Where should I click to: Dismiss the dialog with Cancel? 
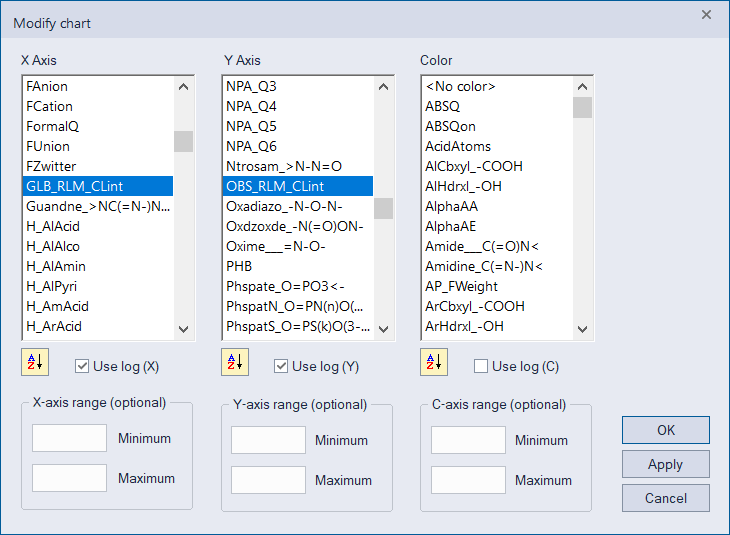666,498
